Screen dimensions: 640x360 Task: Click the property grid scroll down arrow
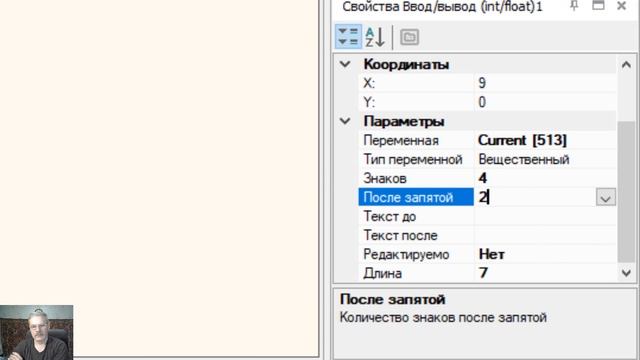(627, 273)
